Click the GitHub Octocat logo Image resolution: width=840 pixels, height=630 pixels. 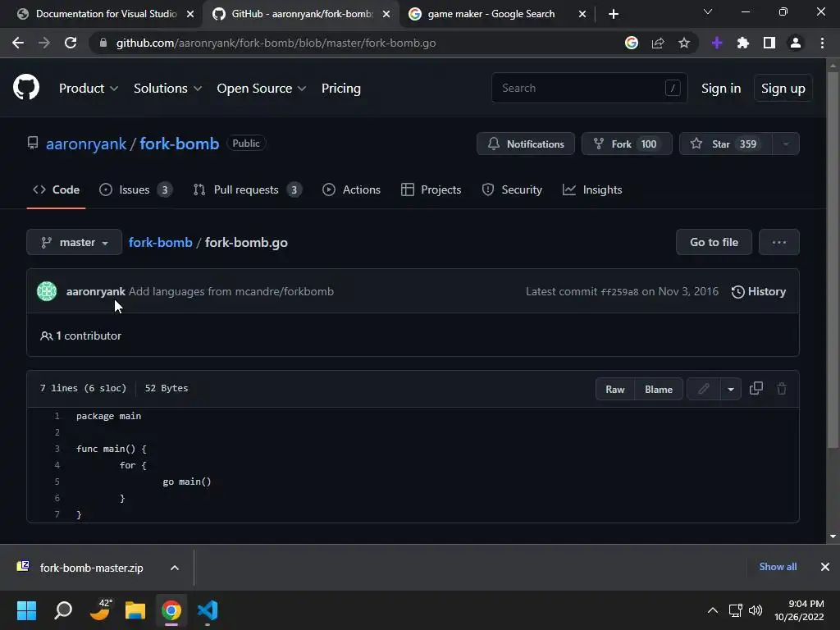tap(26, 88)
